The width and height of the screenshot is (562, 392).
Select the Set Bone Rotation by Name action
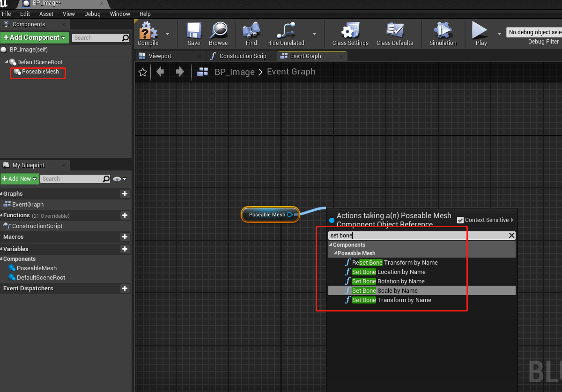389,281
